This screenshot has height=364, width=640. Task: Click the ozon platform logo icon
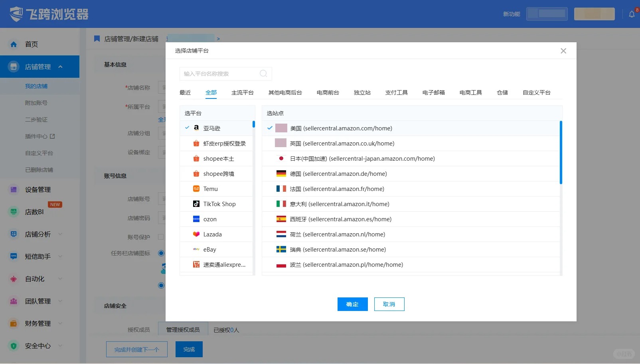196,219
